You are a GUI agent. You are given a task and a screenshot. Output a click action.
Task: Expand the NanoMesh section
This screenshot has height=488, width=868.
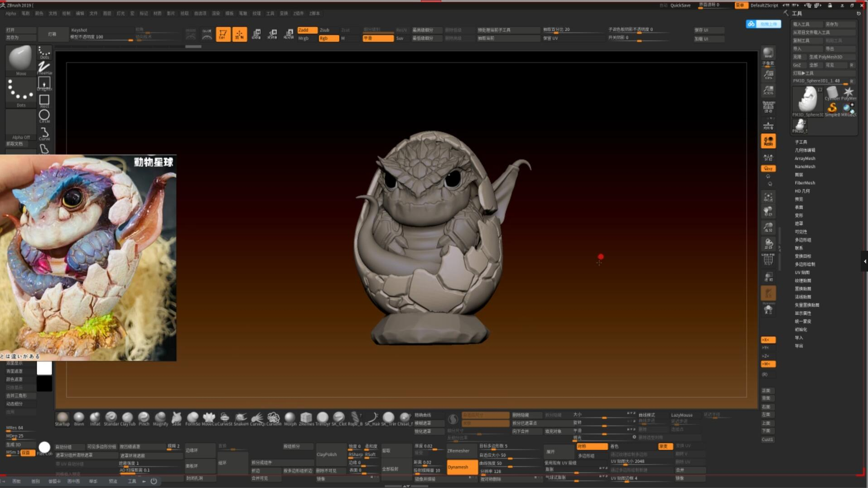pyautogui.click(x=805, y=167)
